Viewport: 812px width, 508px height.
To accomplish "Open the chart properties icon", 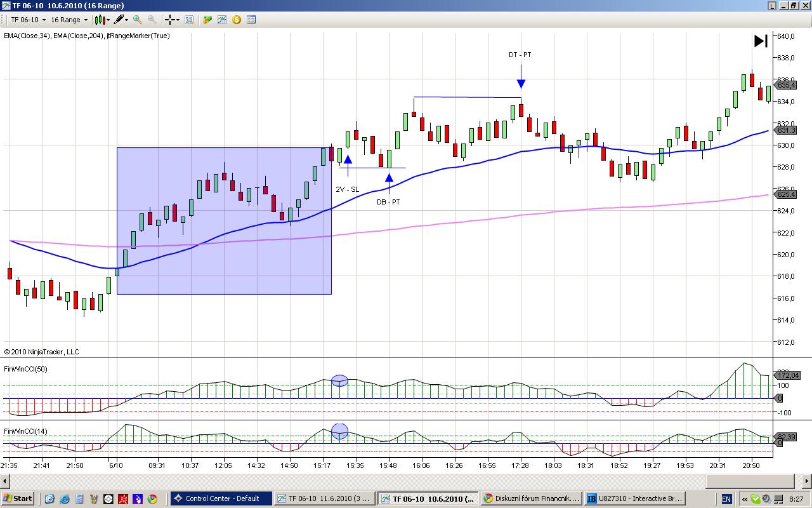I will pos(251,20).
